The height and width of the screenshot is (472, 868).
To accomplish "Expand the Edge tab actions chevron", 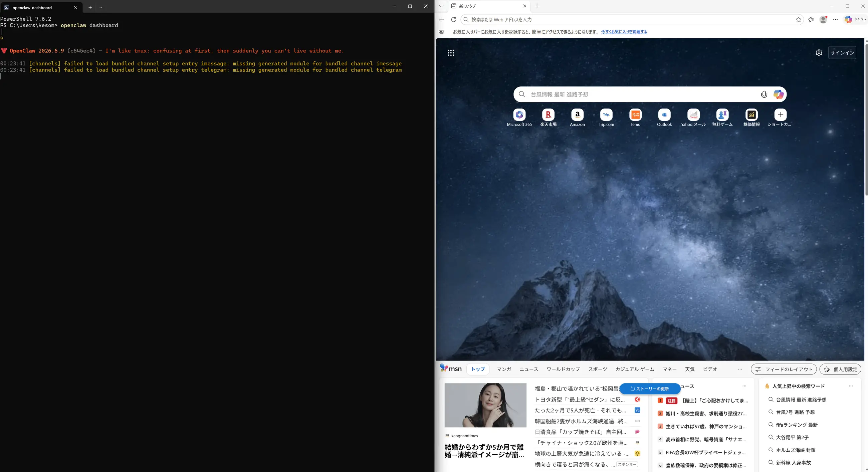I will pyautogui.click(x=441, y=6).
